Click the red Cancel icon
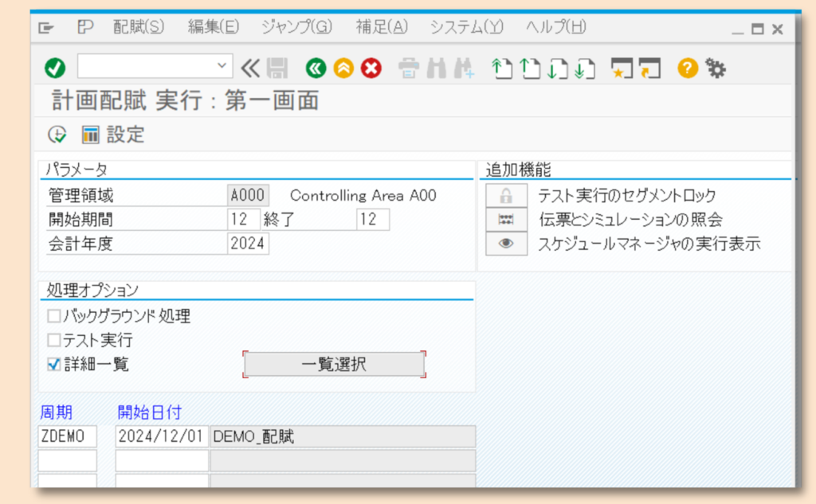 coord(371,68)
